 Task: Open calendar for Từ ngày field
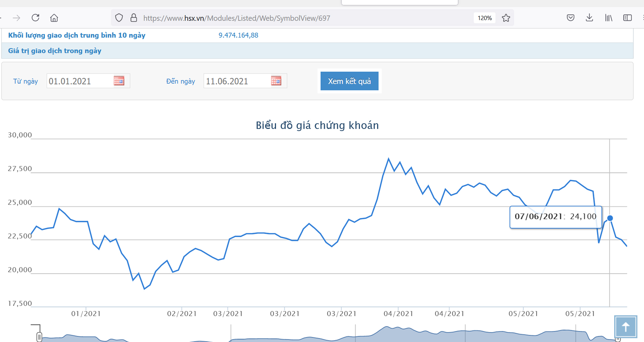[x=119, y=81]
